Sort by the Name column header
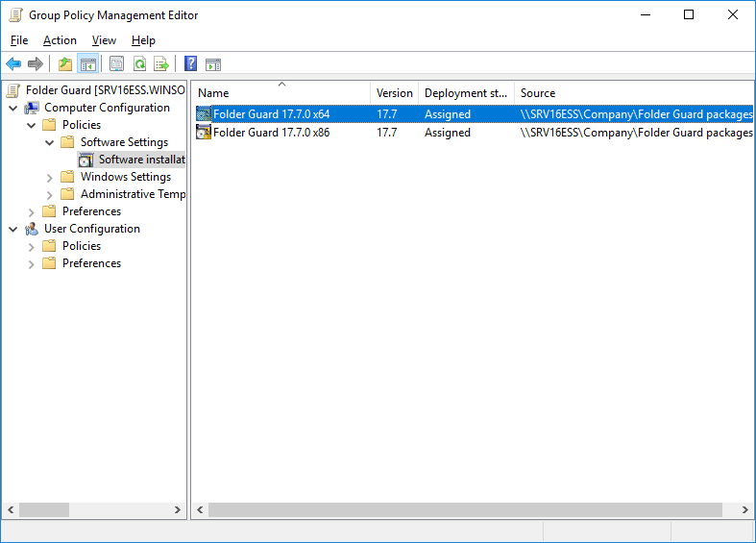This screenshot has width=756, height=543. pos(281,92)
